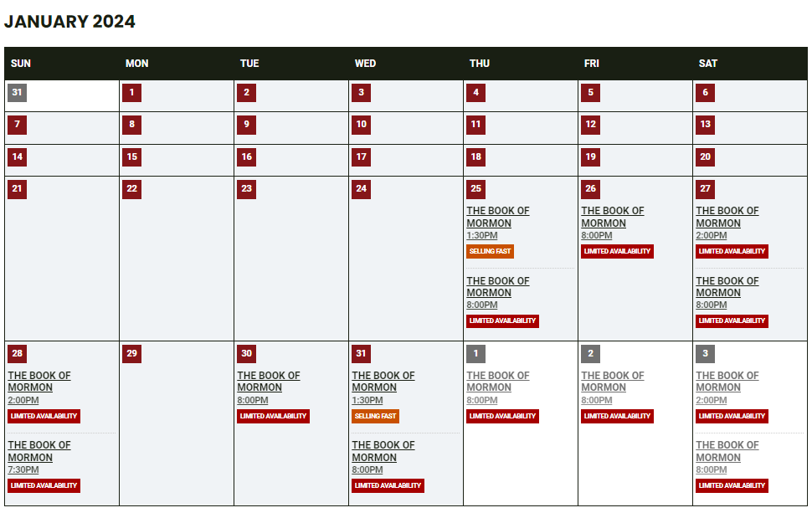Viewport: 812px width, 518px height.
Task: Click Limited Availability badge on January 26
Action: [617, 251]
